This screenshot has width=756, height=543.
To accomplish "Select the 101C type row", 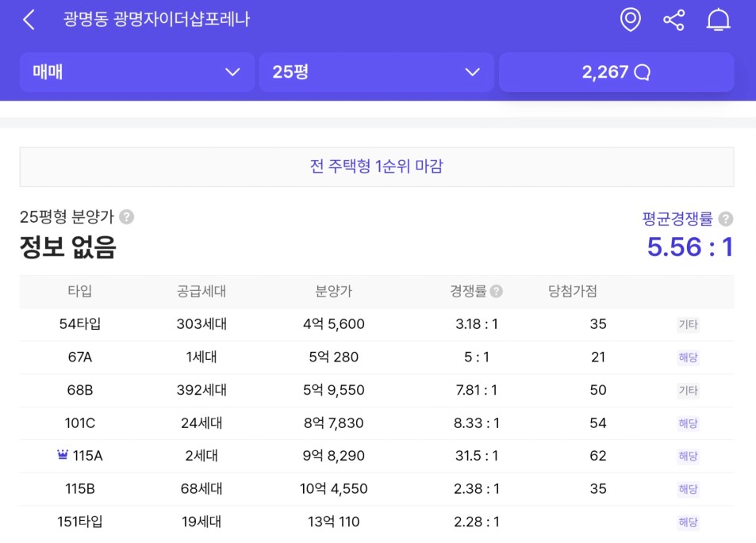I will coord(377,423).
